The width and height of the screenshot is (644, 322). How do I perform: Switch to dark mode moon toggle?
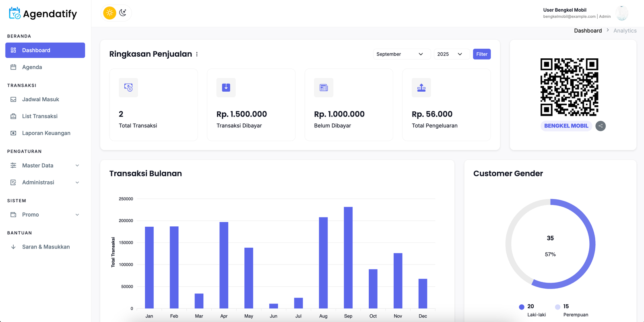(x=123, y=13)
